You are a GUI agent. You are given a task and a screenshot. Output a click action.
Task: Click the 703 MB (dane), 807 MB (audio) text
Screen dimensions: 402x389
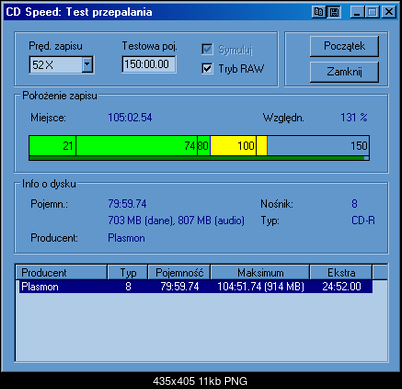[176, 220]
